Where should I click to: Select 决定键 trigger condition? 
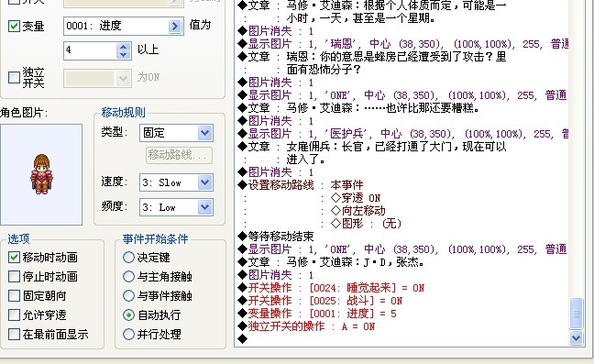pyautogui.click(x=129, y=258)
